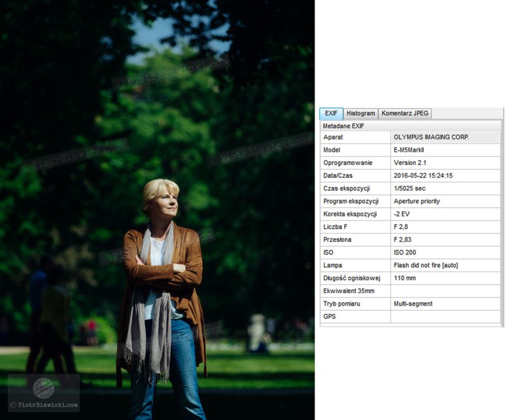Screen dimensions: 510x420
Task: Select the EXIF tab
Action: [x=331, y=113]
